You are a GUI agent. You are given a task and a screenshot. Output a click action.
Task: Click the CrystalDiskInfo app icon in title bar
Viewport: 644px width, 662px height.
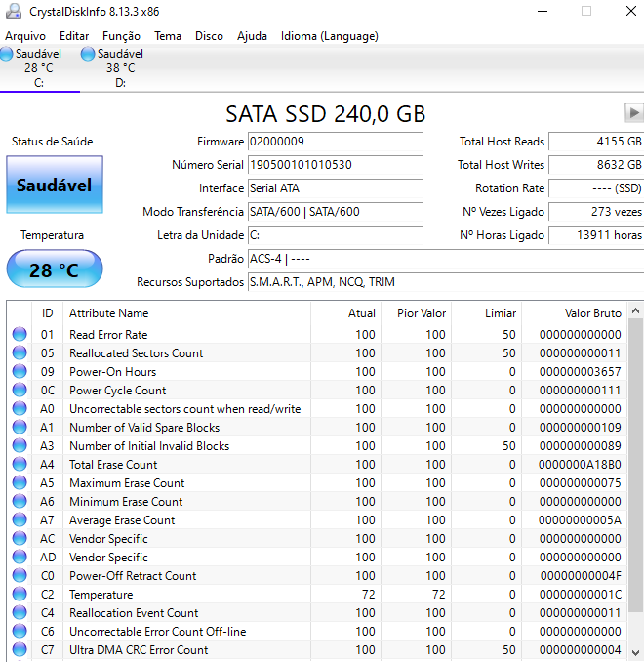point(13,12)
